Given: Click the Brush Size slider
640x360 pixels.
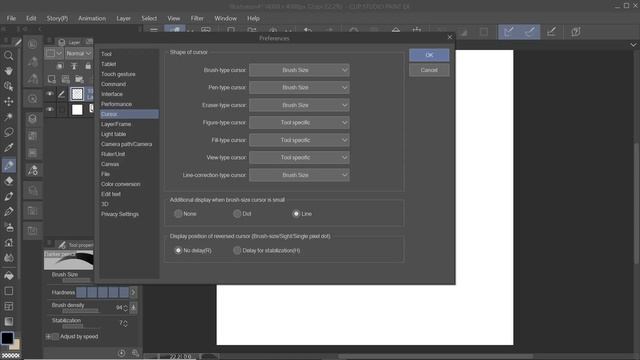Looking at the screenshot, I should (x=76, y=280).
